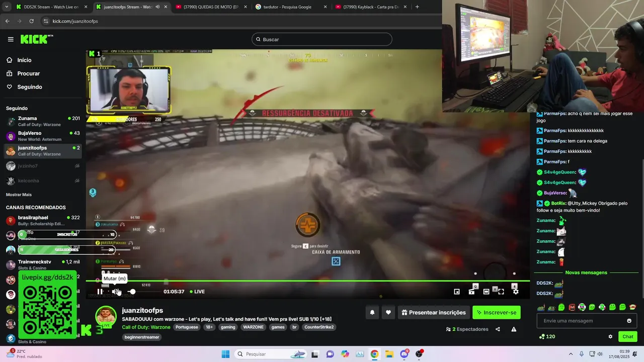The height and width of the screenshot is (362, 644).
Task: Share the stream via share icon
Action: click(498, 329)
